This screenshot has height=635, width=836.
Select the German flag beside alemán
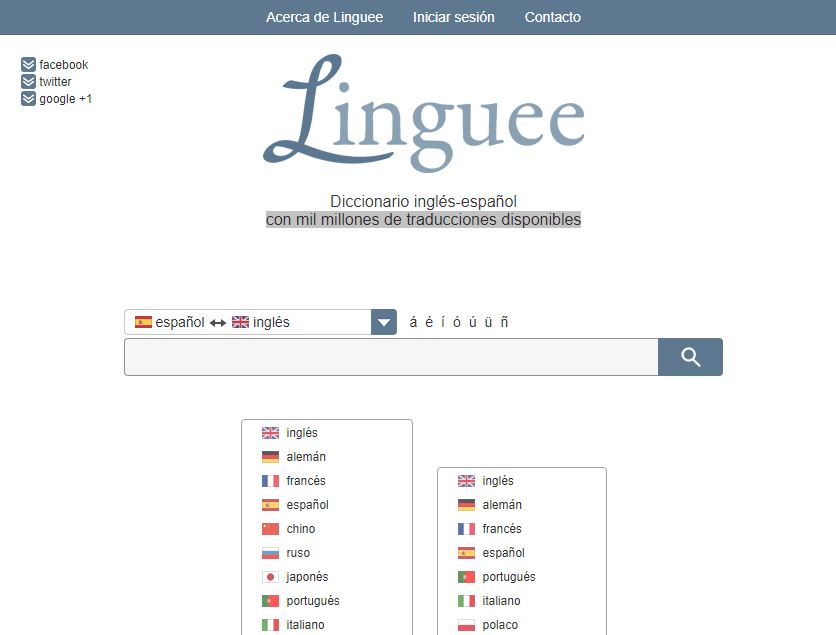click(x=269, y=456)
